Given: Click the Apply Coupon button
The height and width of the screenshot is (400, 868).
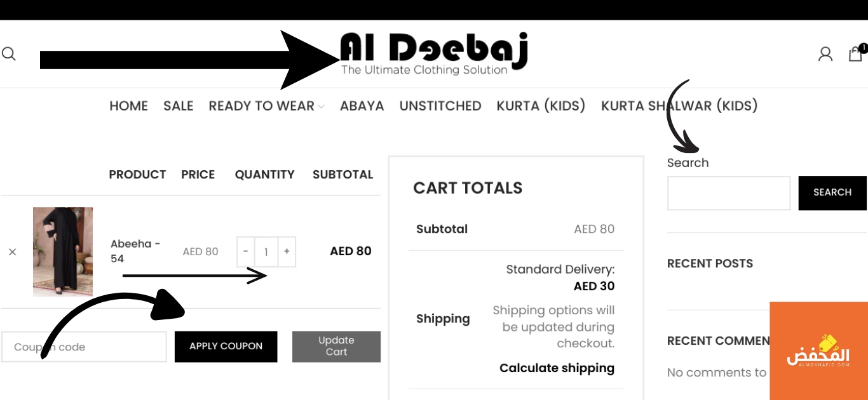Looking at the screenshot, I should 226,347.
